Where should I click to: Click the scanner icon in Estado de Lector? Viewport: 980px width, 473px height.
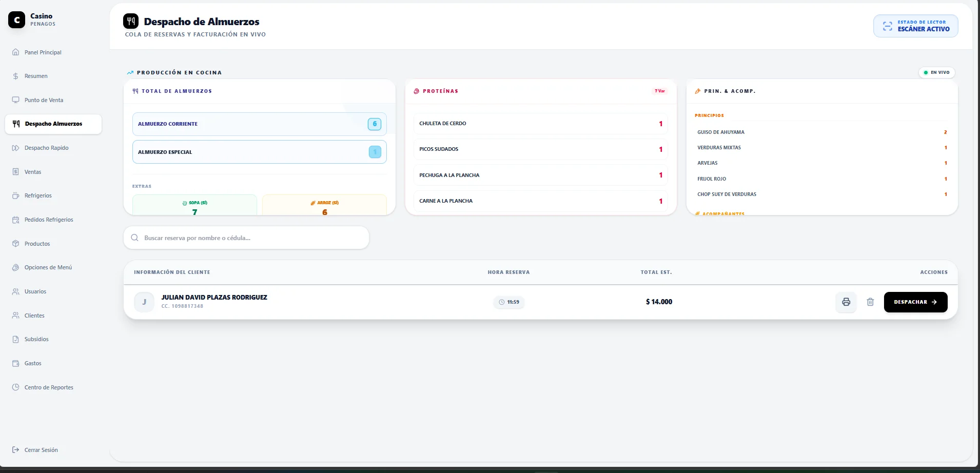point(888,26)
